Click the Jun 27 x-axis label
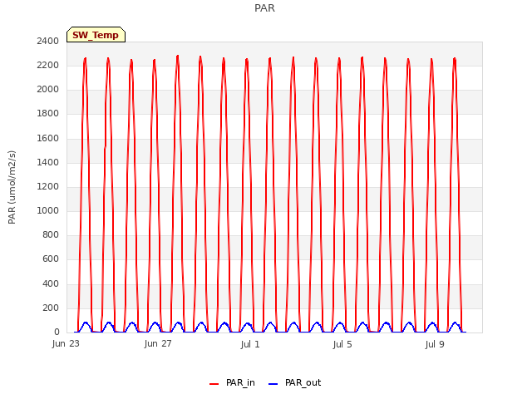532x399 pixels. [x=158, y=343]
